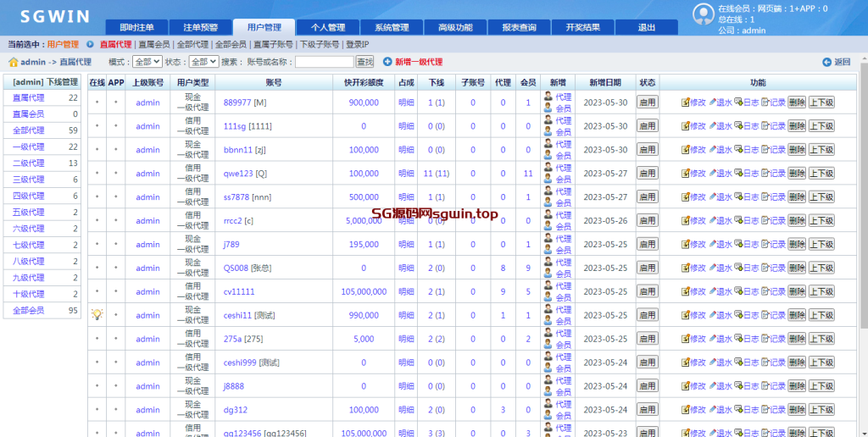Screen dimensions: 868x437
Task: Click the 会员 person icon in the rrcc2 row
Action: tap(548, 226)
